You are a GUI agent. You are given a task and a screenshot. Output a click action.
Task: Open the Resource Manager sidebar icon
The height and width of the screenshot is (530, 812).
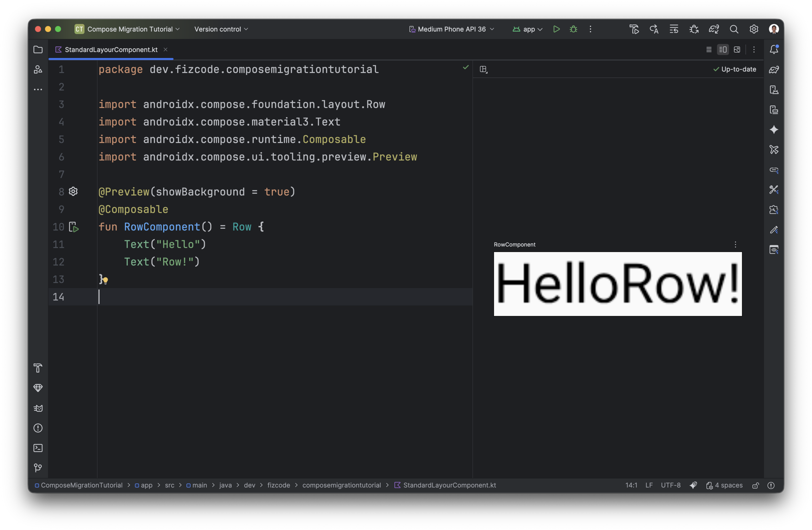(38, 69)
